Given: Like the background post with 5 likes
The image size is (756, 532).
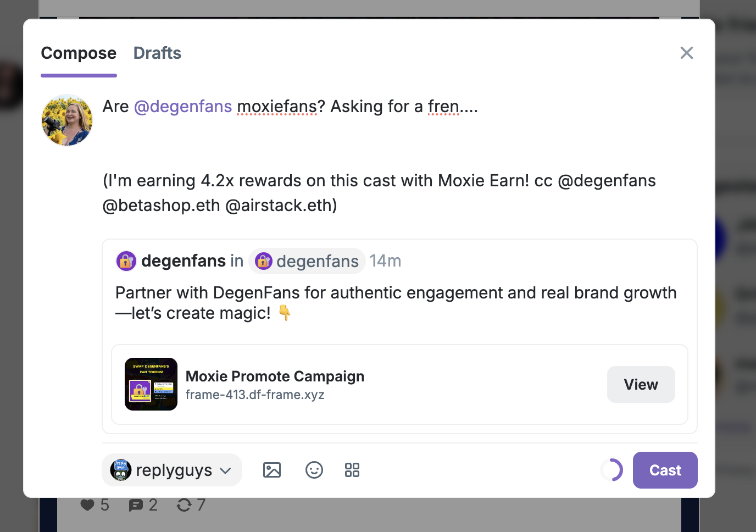Looking at the screenshot, I should coord(94,505).
